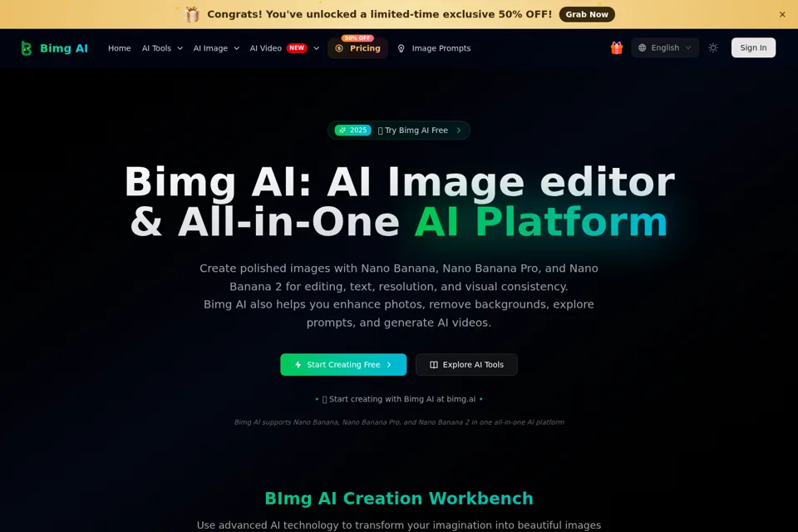
Task: Click the book icon on Explore AI Tools
Action: point(434,365)
